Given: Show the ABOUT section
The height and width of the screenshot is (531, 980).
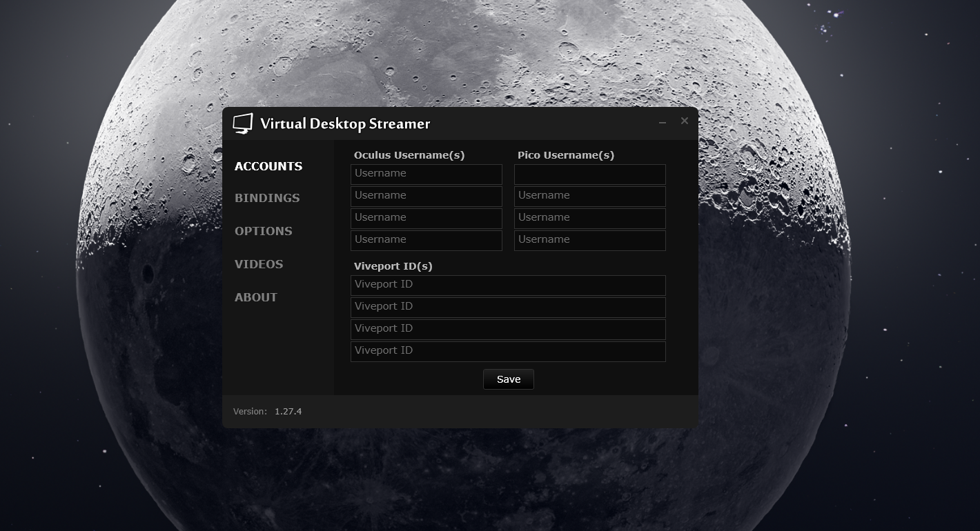Looking at the screenshot, I should click(256, 297).
